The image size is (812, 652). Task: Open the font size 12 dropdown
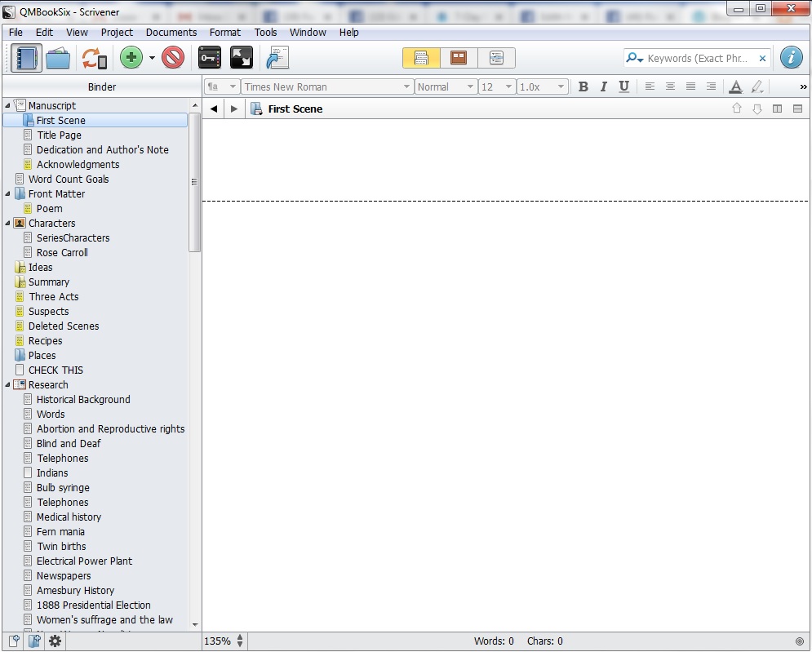[497, 86]
